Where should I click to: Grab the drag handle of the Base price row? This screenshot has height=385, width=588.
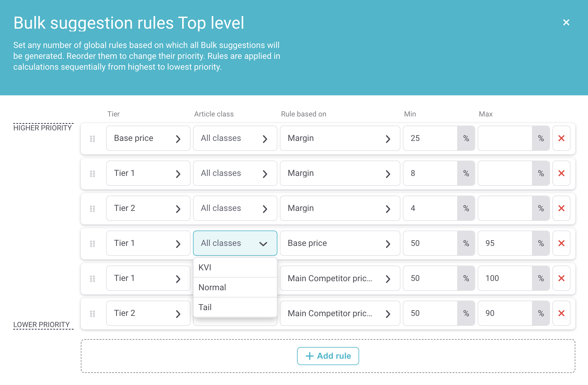pos(93,139)
